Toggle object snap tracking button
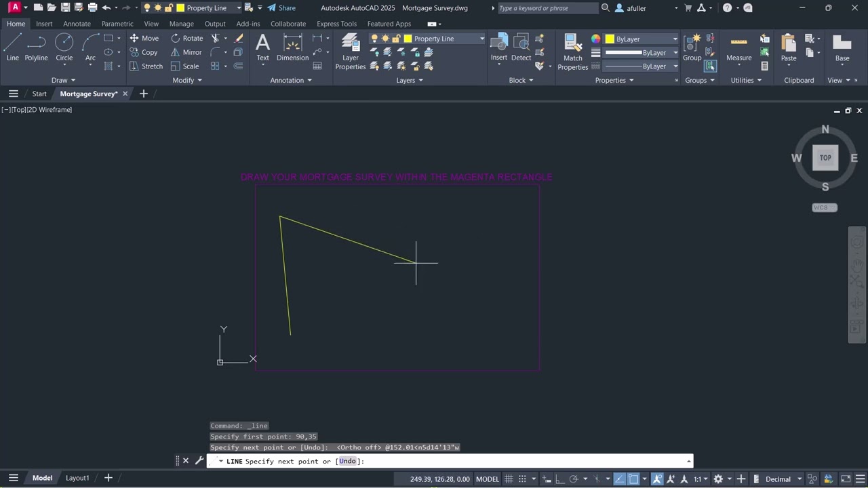The height and width of the screenshot is (488, 868). click(619, 479)
